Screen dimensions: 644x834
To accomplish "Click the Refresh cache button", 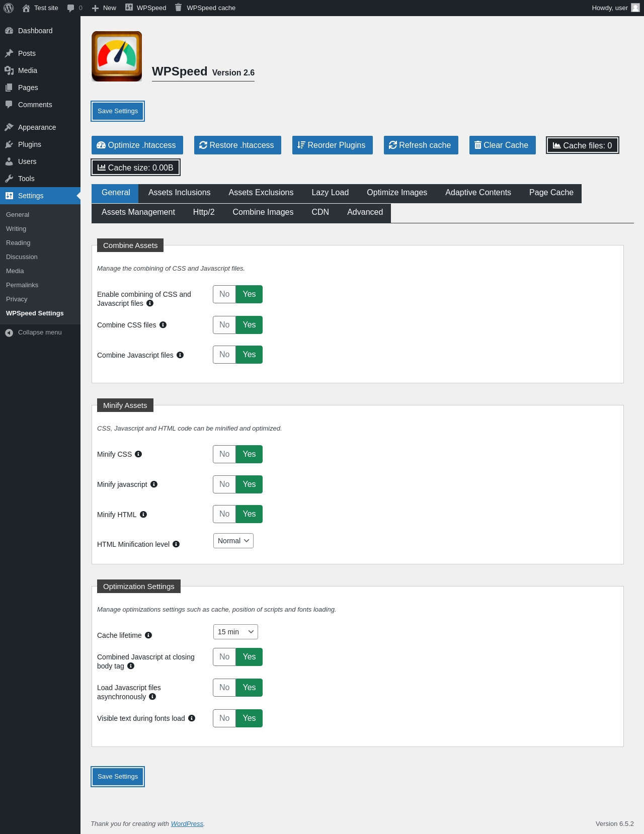I will (421, 145).
